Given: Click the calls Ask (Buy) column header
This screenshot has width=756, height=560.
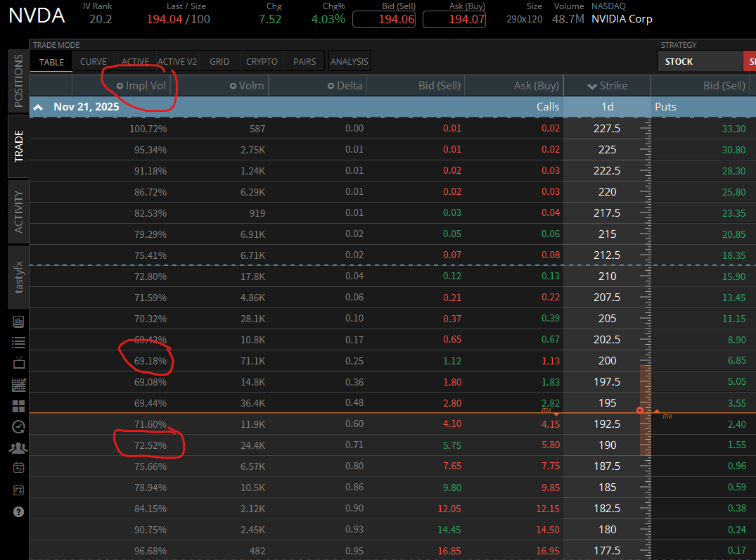Looking at the screenshot, I should pyautogui.click(x=536, y=86).
